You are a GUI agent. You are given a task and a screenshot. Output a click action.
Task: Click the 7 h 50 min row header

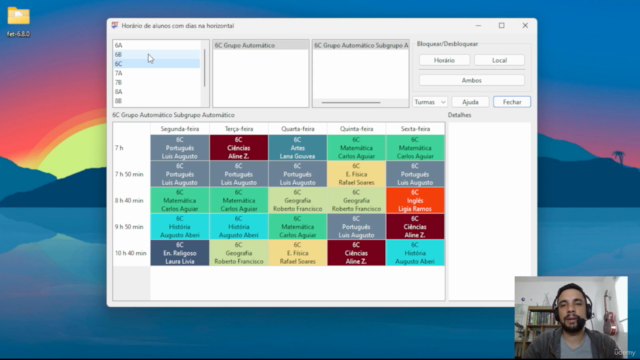click(x=131, y=174)
